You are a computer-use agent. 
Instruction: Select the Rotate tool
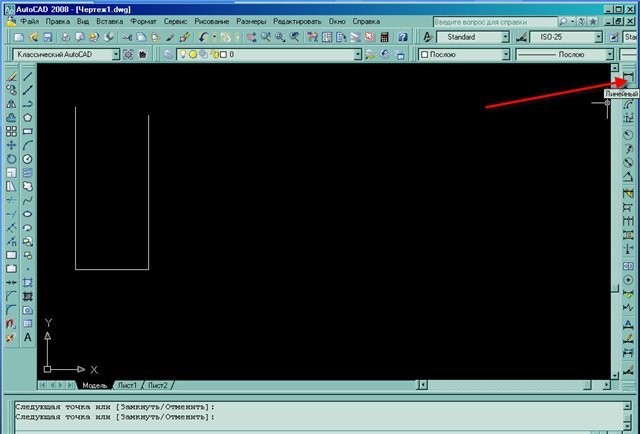[x=10, y=159]
